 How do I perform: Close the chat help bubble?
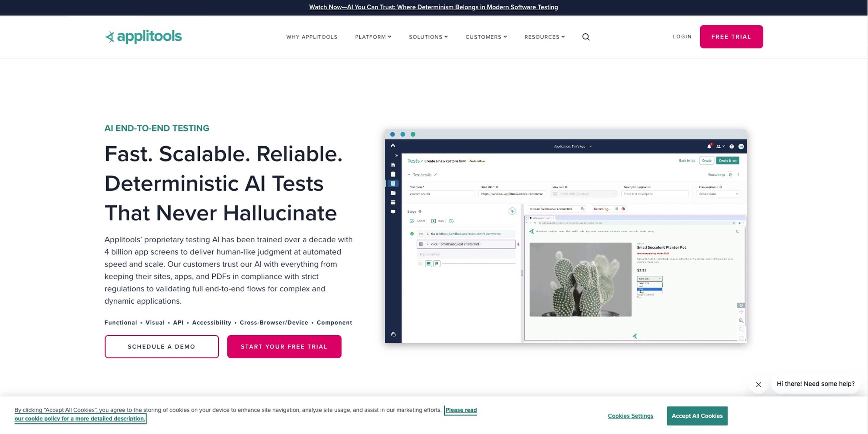tap(758, 384)
